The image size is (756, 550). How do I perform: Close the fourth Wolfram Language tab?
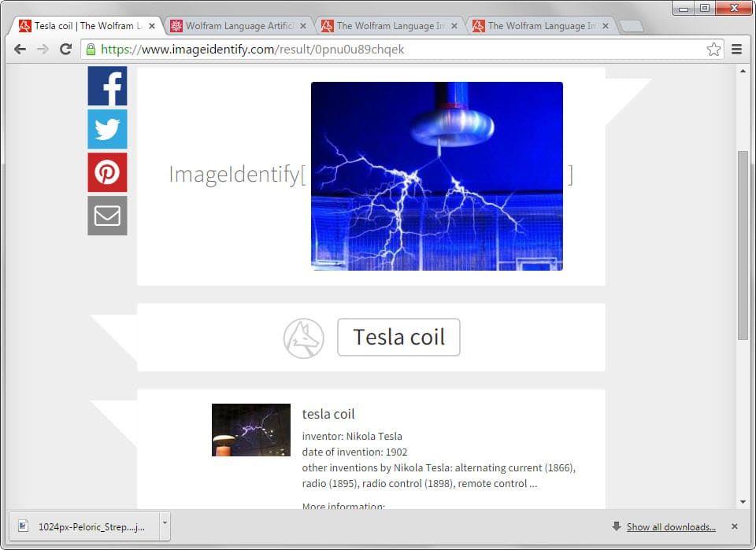(606, 26)
